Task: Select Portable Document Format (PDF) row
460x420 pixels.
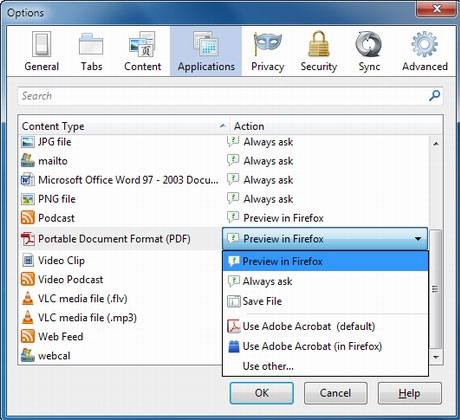Action: [x=120, y=239]
